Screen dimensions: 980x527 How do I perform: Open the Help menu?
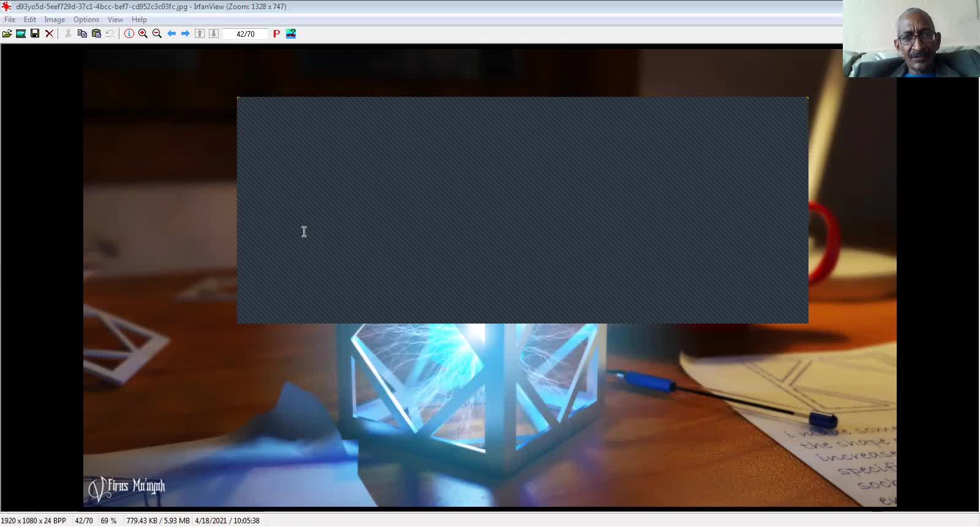click(139, 20)
